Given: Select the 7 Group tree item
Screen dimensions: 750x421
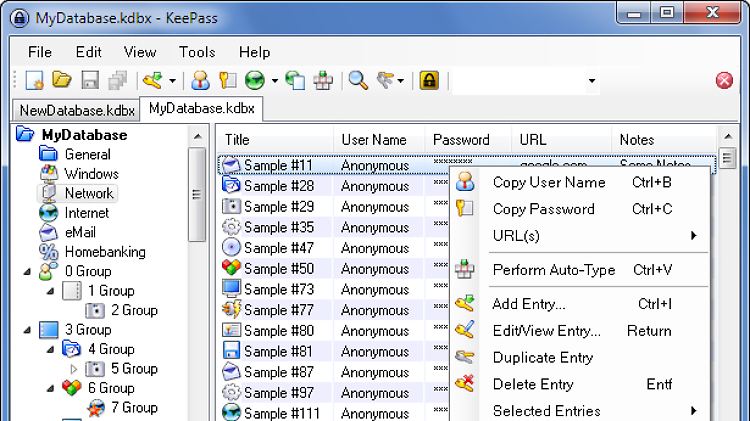Looking at the screenshot, I should [134, 408].
